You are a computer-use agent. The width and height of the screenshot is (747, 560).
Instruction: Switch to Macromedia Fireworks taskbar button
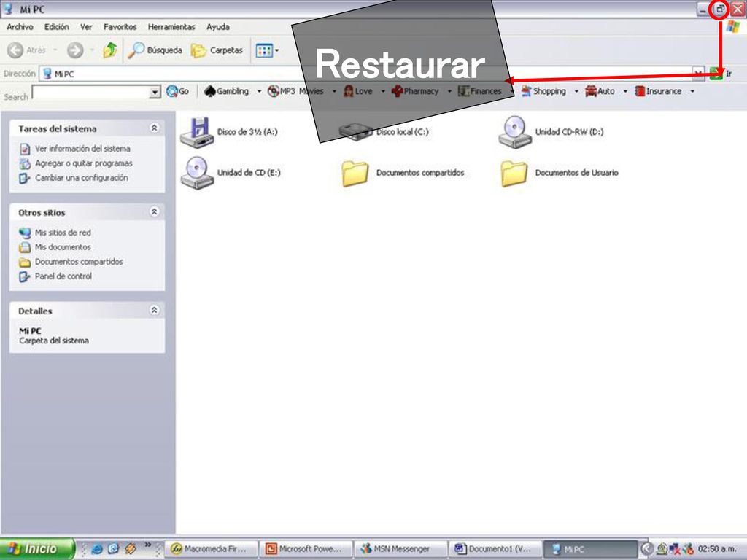pyautogui.click(x=212, y=548)
